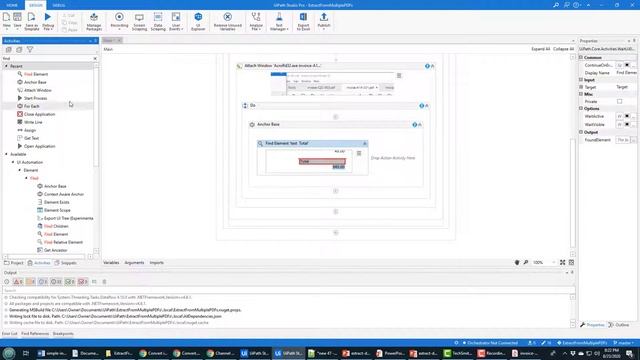Collapse the Attach Window activity
This screenshot has height=360, width=640.
pos(432,66)
